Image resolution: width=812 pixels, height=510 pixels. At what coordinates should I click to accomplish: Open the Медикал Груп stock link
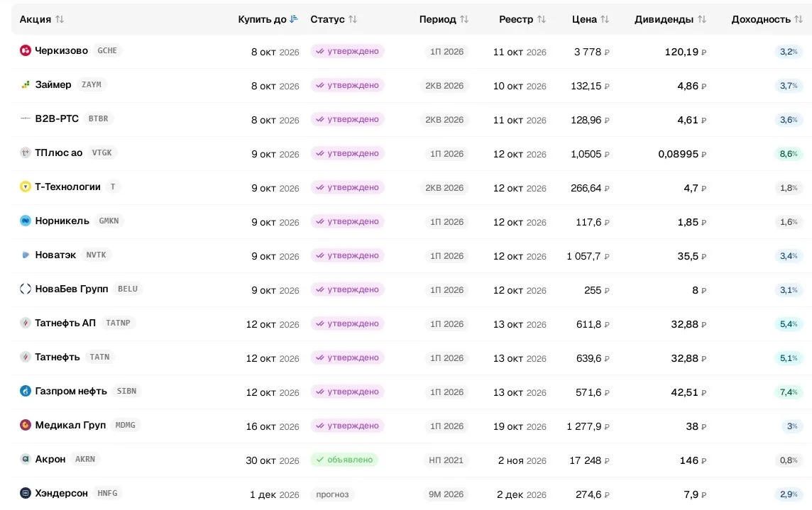click(x=70, y=425)
